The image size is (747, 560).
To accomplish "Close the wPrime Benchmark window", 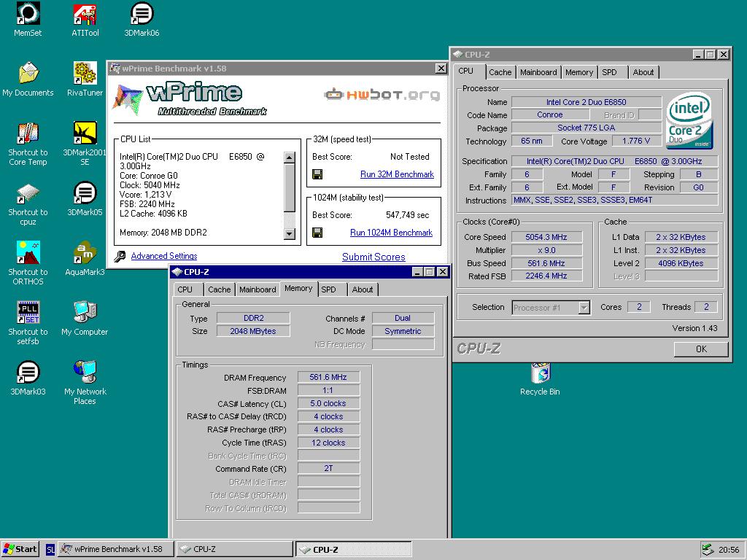I will (x=441, y=69).
